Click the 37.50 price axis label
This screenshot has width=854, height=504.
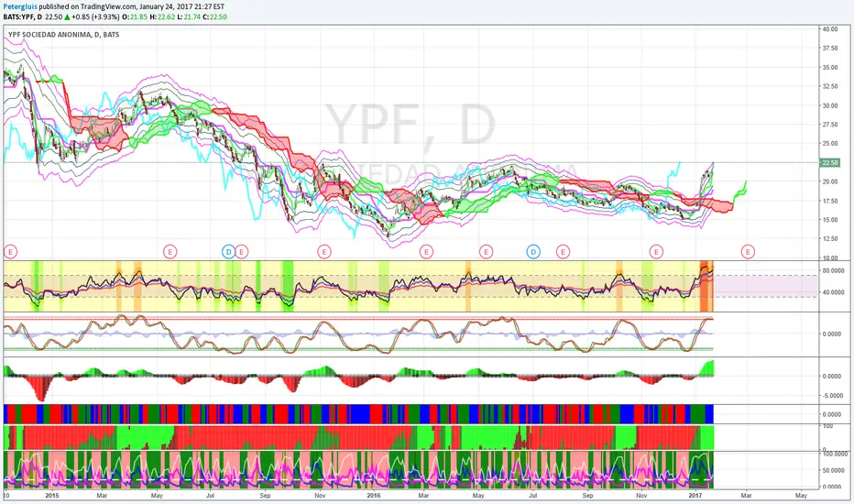coord(830,49)
